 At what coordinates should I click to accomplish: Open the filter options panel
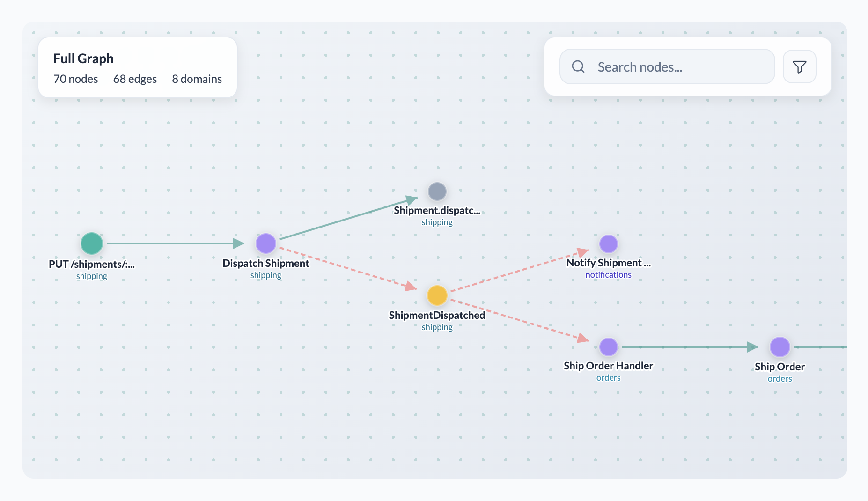click(799, 66)
